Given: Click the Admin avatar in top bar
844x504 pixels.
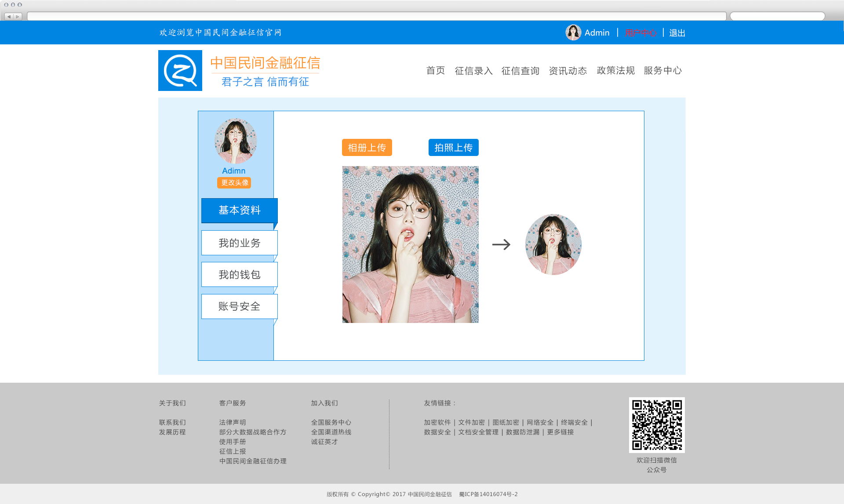Looking at the screenshot, I should tap(573, 33).
